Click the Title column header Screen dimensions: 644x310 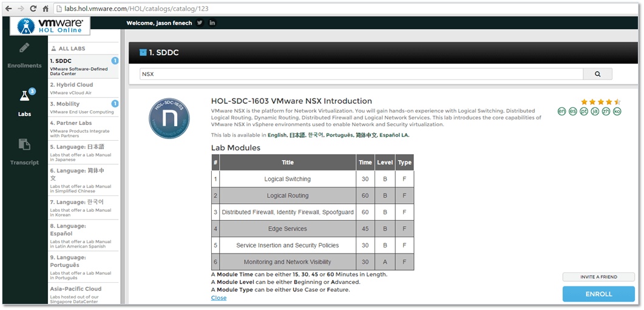pyautogui.click(x=288, y=163)
